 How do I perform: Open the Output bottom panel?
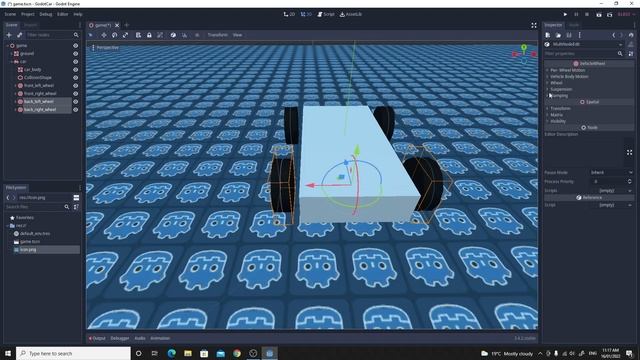(x=97, y=338)
